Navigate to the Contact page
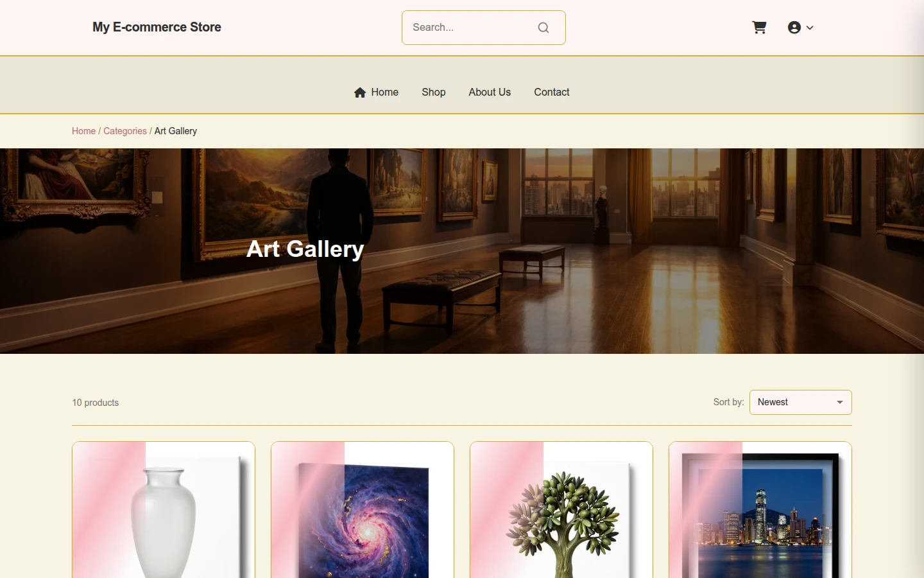The width and height of the screenshot is (924, 578). coord(552,92)
